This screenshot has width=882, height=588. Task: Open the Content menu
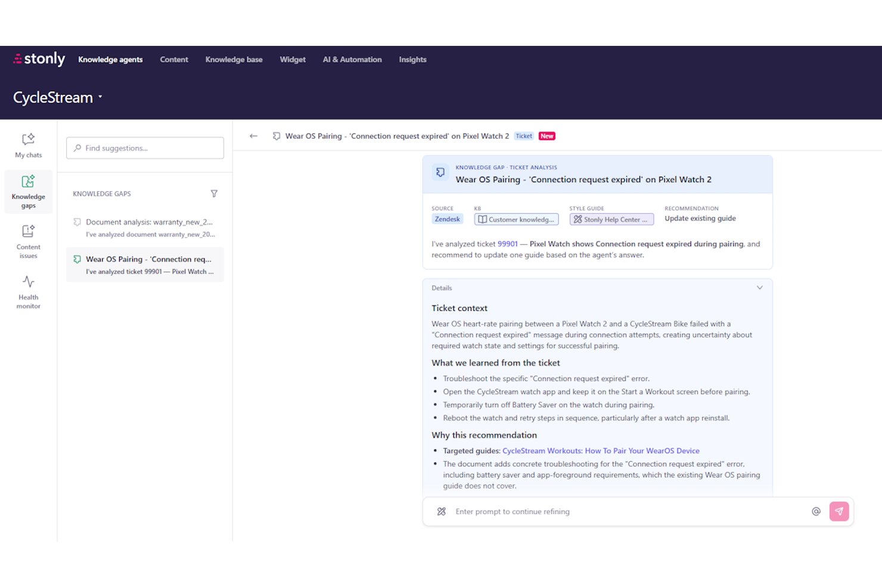point(174,60)
